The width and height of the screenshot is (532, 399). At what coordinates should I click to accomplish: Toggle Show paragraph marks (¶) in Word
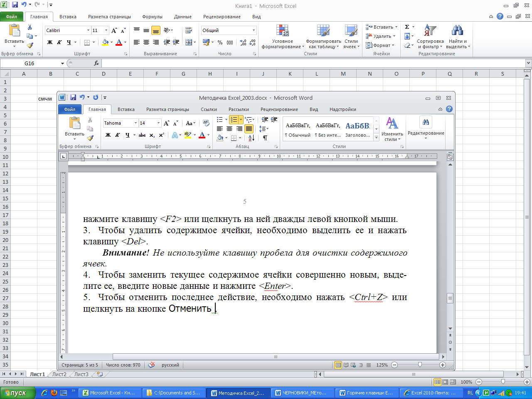265,138
